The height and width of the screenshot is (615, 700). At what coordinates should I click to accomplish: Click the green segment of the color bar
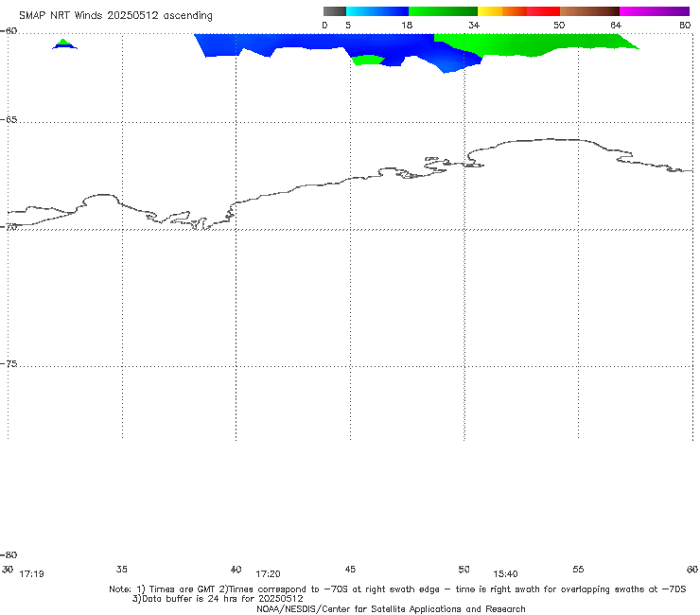pos(443,11)
